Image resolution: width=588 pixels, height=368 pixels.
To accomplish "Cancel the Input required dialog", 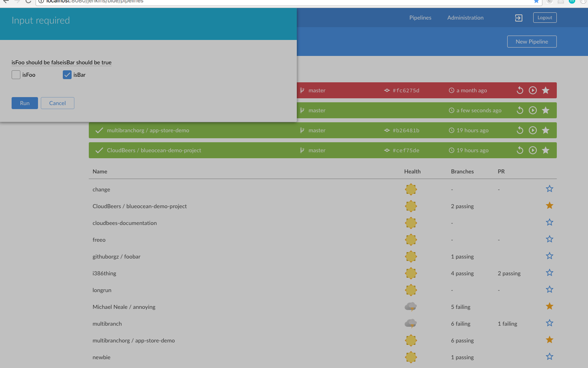I will click(x=58, y=103).
